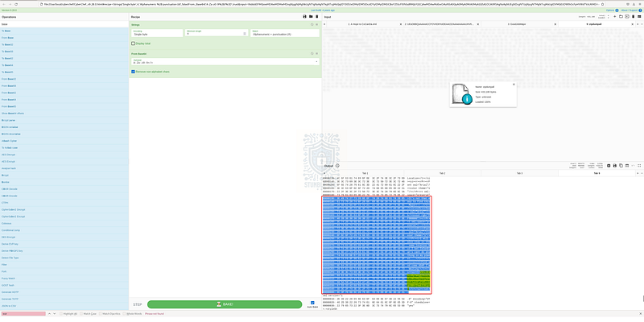The width and height of the screenshot is (644, 322).
Task: Open the Options gear
Action: 617,10
